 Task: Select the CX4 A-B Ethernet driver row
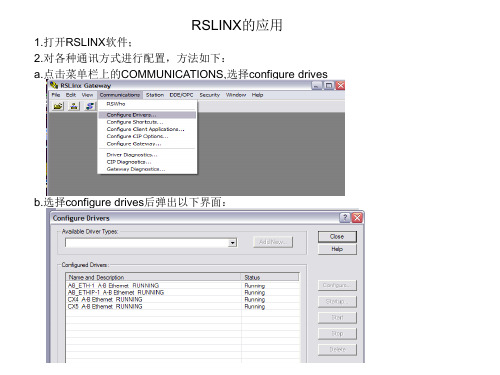183,300
